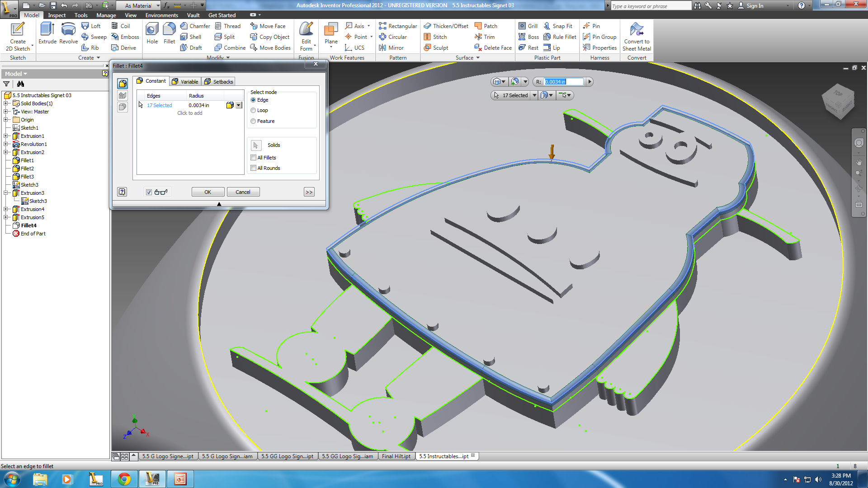868x488 pixels.
Task: Select the Emboss tool
Action: click(125, 37)
